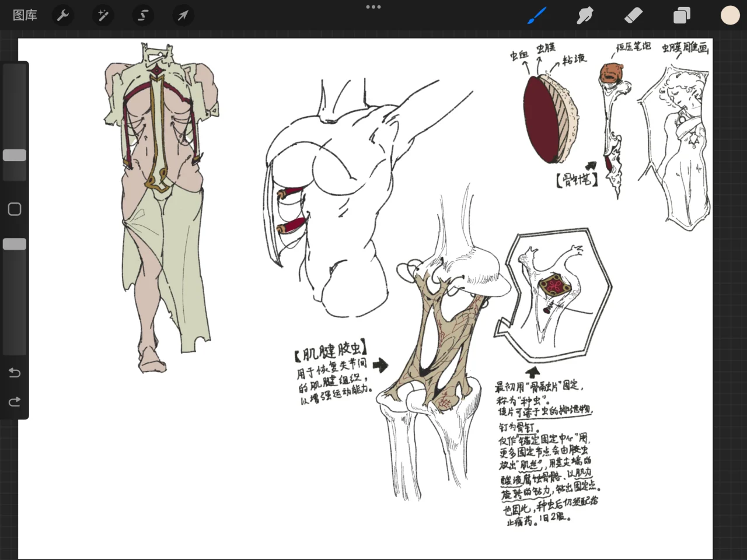Image resolution: width=747 pixels, height=560 pixels.
Task: Open the Layers panel
Action: pyautogui.click(x=682, y=15)
